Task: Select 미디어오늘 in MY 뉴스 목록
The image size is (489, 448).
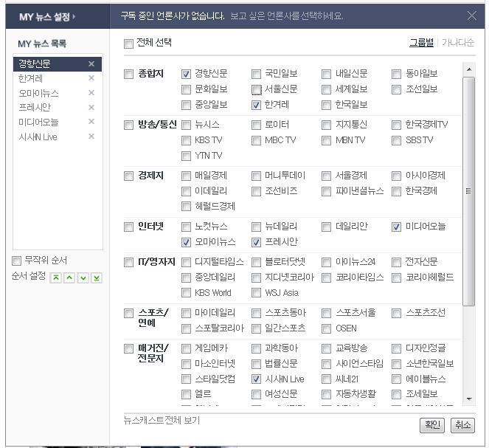Action: [x=58, y=122]
